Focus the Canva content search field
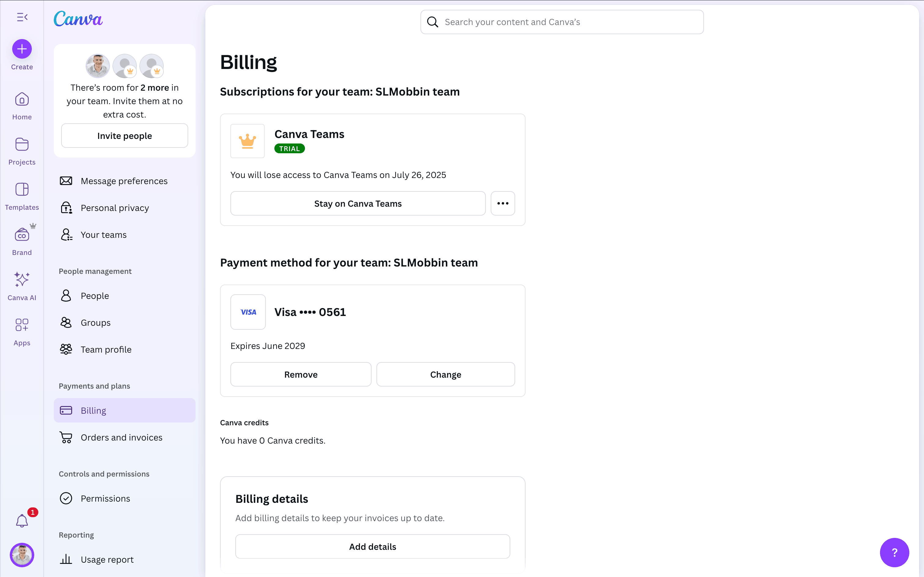924x577 pixels. (569, 22)
